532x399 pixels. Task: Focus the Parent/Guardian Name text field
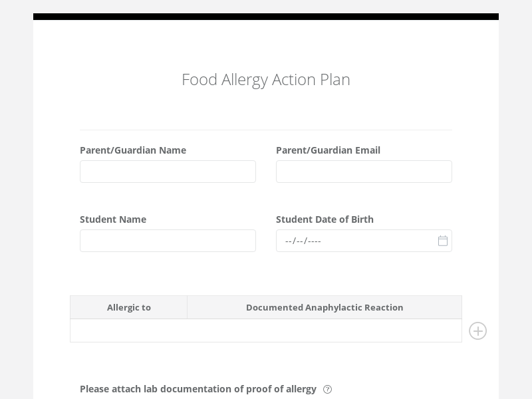168,172
